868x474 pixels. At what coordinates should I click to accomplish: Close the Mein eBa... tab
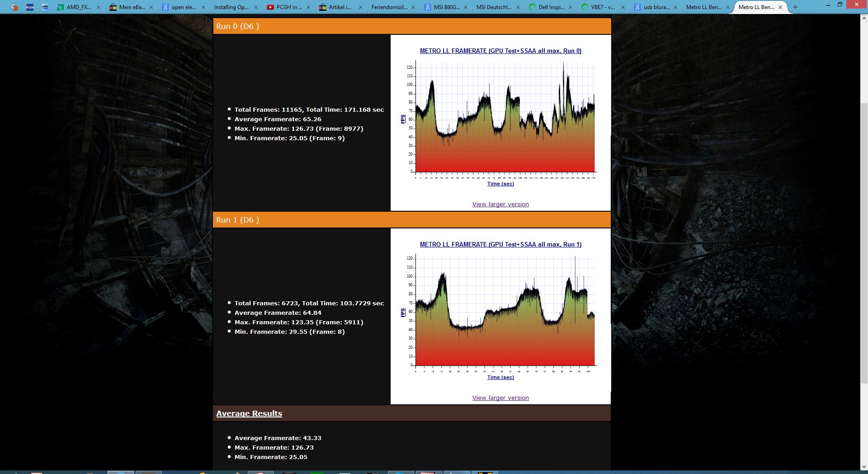(x=151, y=7)
